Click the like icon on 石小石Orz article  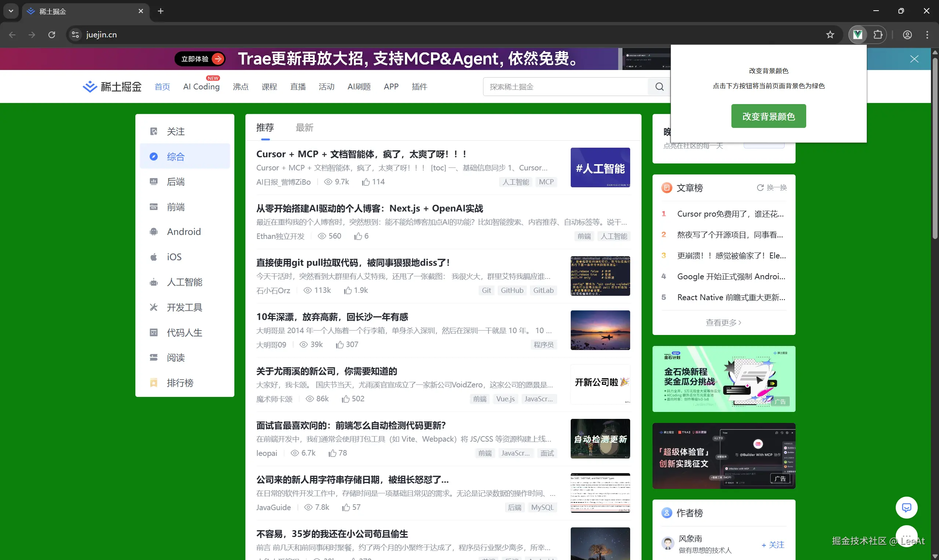pos(348,291)
